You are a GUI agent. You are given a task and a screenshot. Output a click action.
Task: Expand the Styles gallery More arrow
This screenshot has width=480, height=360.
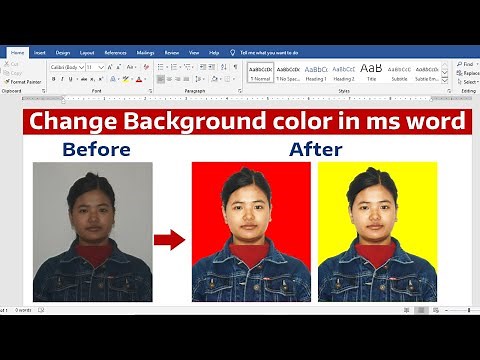[445, 80]
